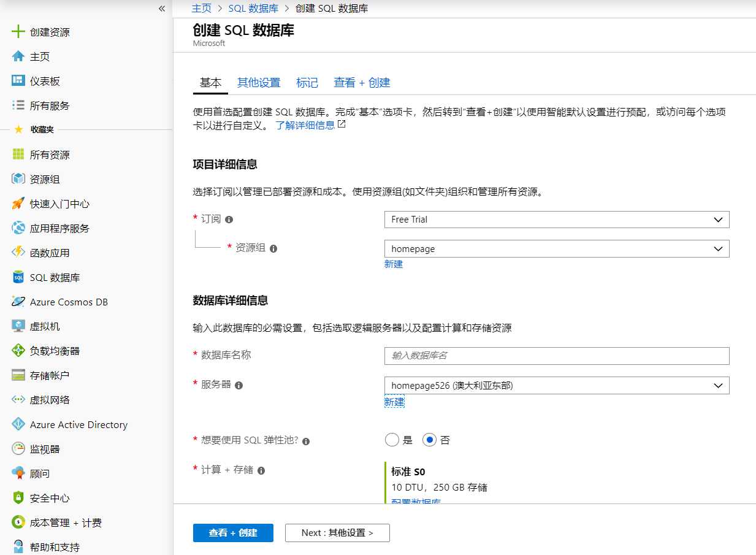The height and width of the screenshot is (555, 756).
Task: Select 是 radio for SQL elastic pool
Action: pyautogui.click(x=392, y=440)
